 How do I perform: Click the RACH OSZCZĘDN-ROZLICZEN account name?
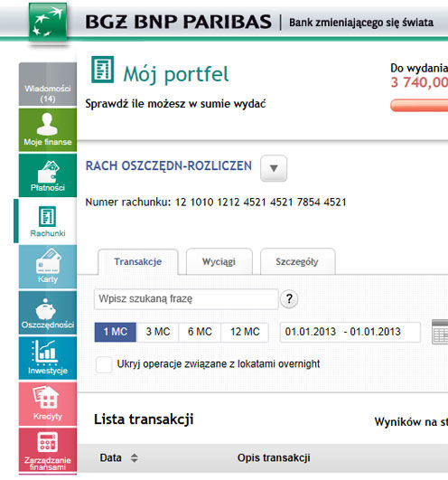click(169, 166)
